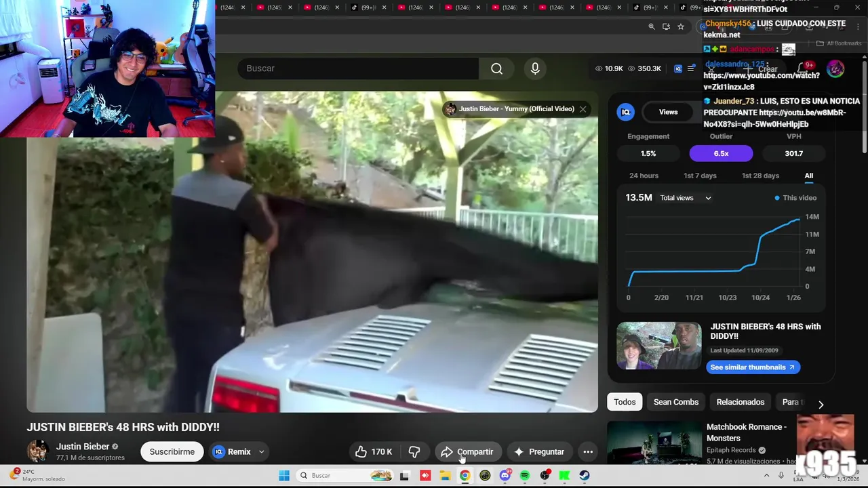Open Matchbook Romance - Monsters video title

click(x=747, y=432)
